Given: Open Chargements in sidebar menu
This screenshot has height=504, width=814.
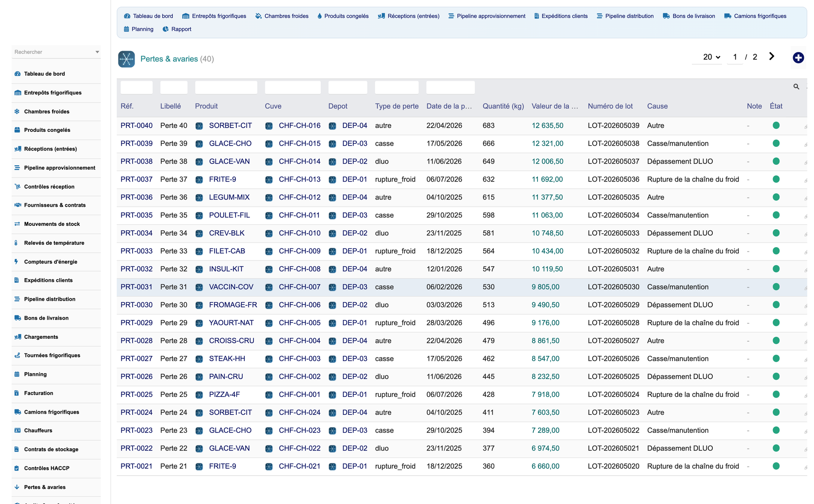Looking at the screenshot, I should pos(41,337).
